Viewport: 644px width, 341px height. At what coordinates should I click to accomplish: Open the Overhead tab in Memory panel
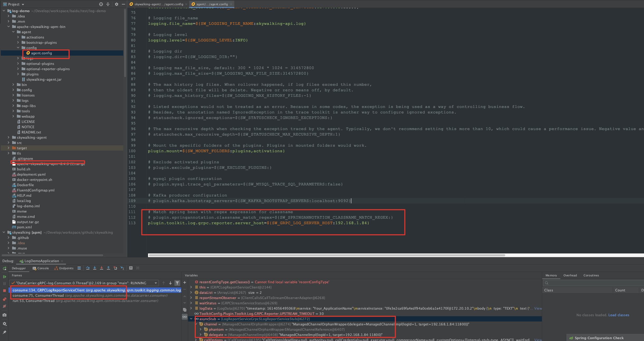click(x=570, y=275)
